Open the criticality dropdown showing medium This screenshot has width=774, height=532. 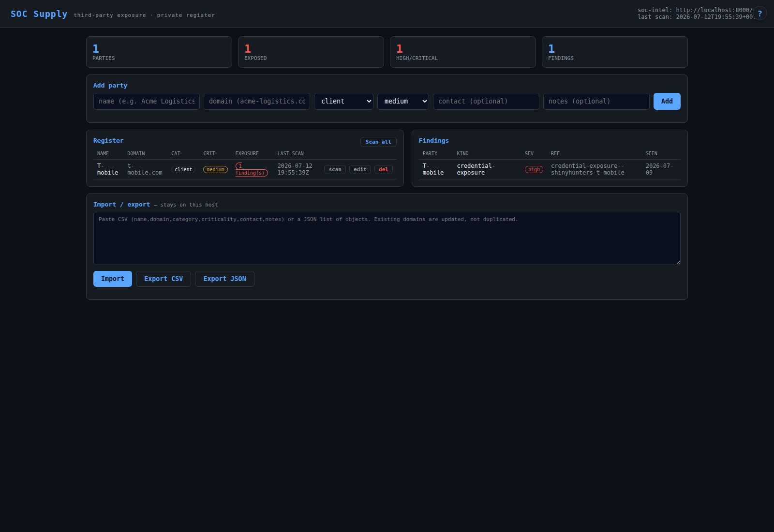(x=403, y=101)
